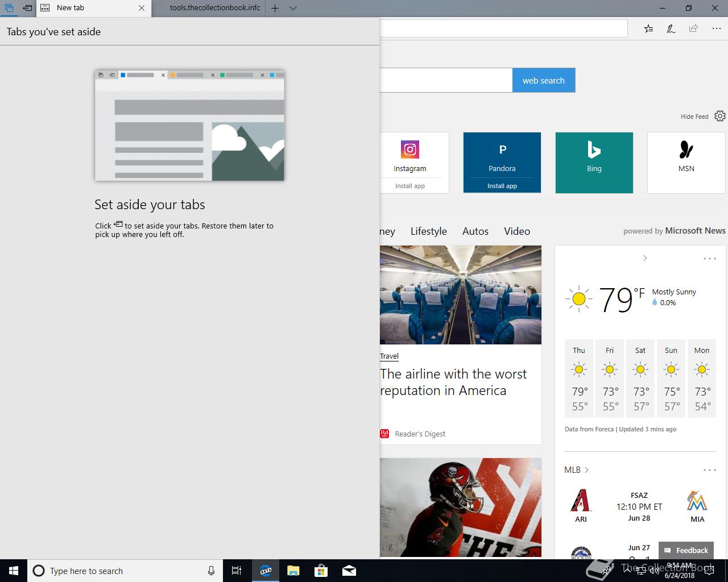
Task: Select the Lifestyle news category
Action: [429, 231]
